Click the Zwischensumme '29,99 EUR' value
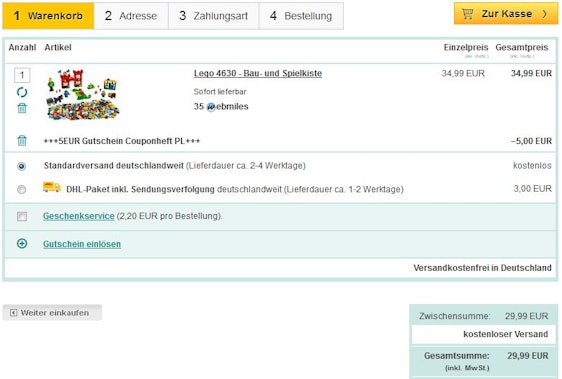This screenshot has height=379, width=562. (527, 316)
